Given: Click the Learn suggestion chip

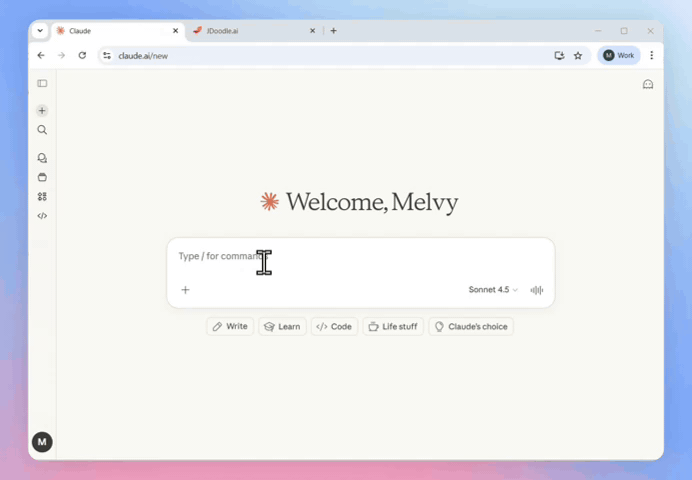Looking at the screenshot, I should (x=282, y=327).
